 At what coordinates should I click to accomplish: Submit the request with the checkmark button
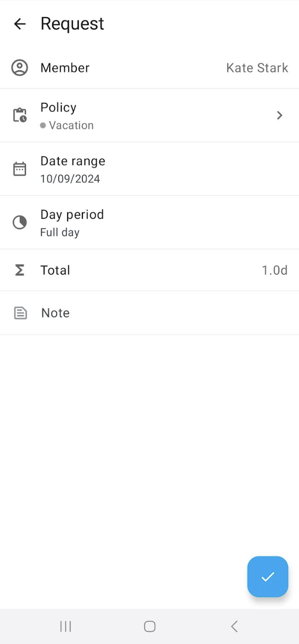267,577
